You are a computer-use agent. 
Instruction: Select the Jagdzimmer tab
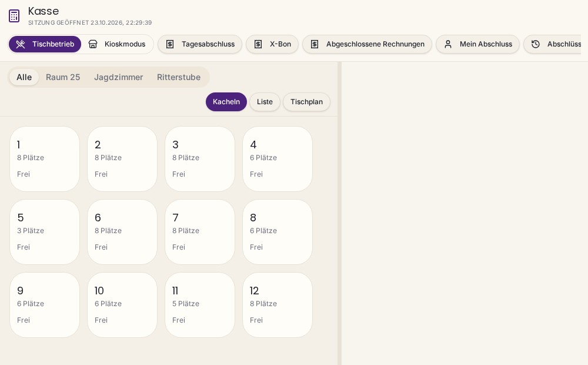pos(119,77)
